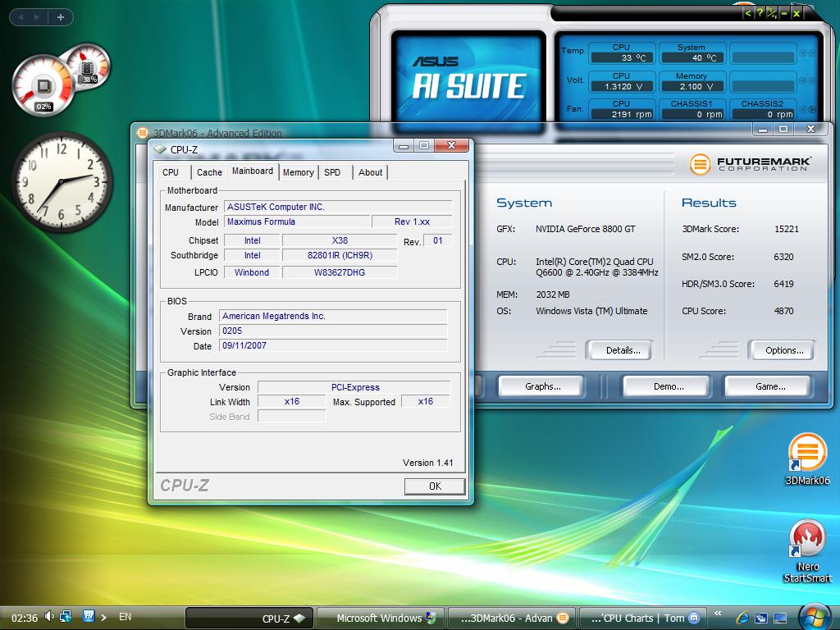Open the About tab in CPU-Z

click(370, 172)
